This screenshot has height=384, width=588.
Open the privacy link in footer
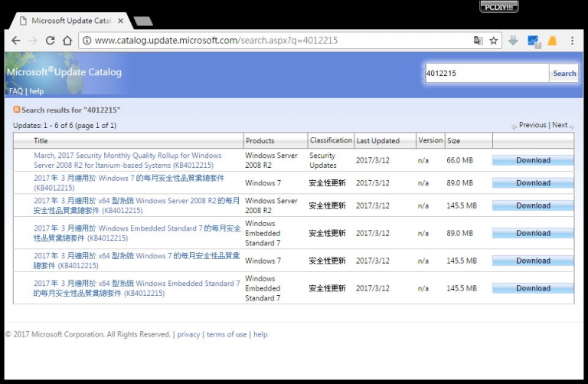click(x=188, y=334)
